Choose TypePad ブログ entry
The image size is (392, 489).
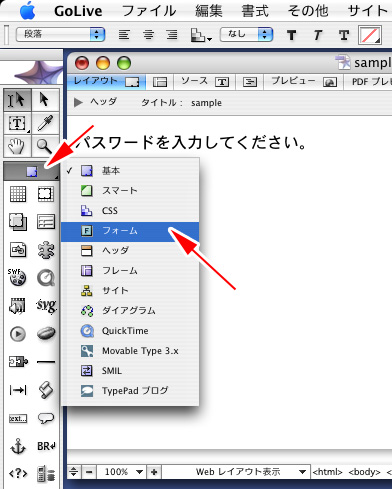(130, 391)
